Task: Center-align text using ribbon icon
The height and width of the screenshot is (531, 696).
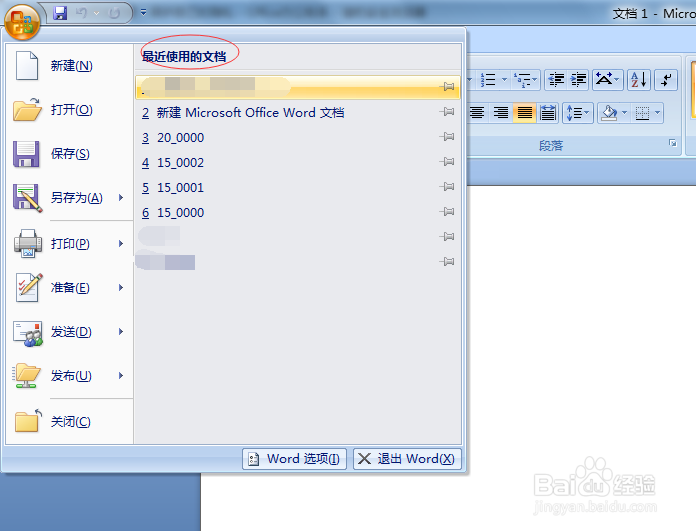Action: (477, 113)
